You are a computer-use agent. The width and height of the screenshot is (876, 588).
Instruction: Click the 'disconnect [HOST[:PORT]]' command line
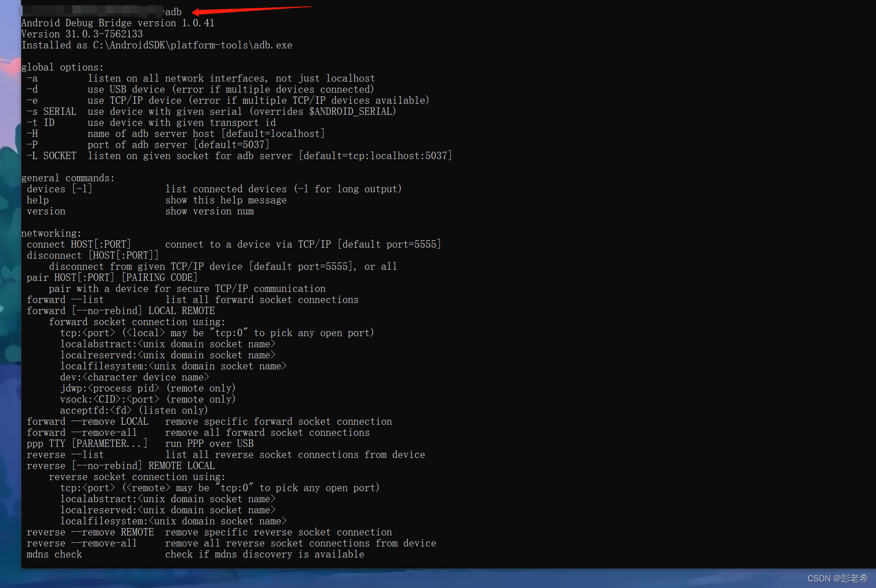click(x=93, y=255)
